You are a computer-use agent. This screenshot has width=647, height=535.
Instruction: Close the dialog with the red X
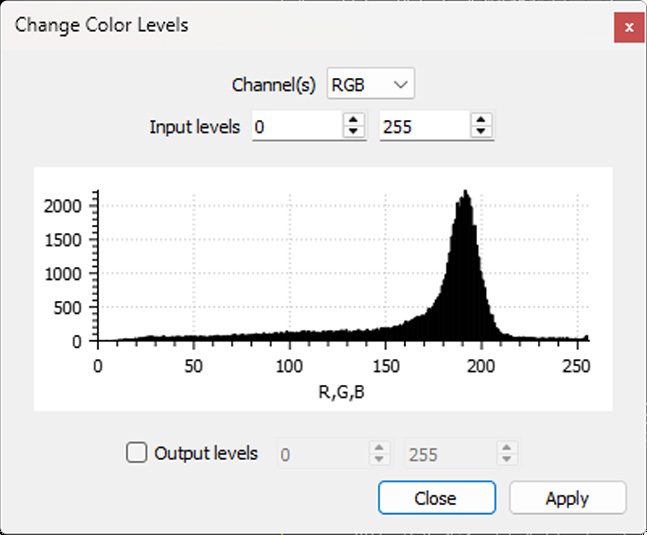click(628, 27)
